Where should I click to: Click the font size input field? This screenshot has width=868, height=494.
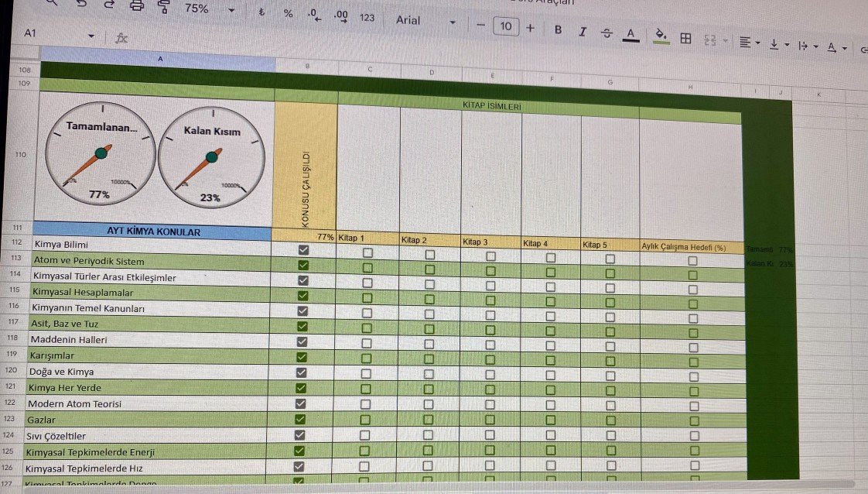(505, 26)
